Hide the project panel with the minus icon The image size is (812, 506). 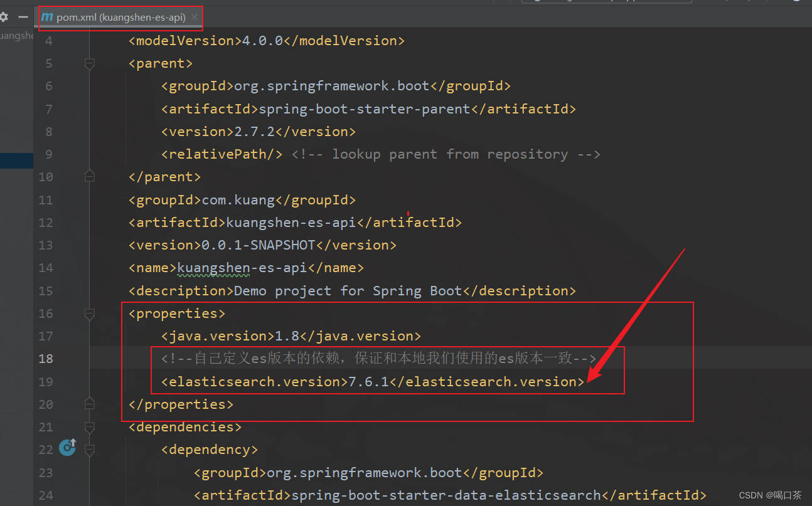click(x=23, y=18)
